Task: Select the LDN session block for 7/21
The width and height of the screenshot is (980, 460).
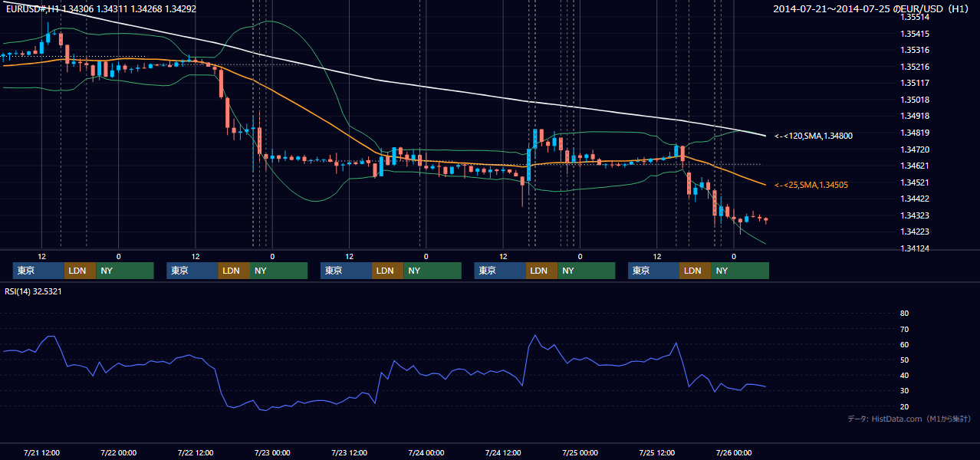Action: point(80,271)
